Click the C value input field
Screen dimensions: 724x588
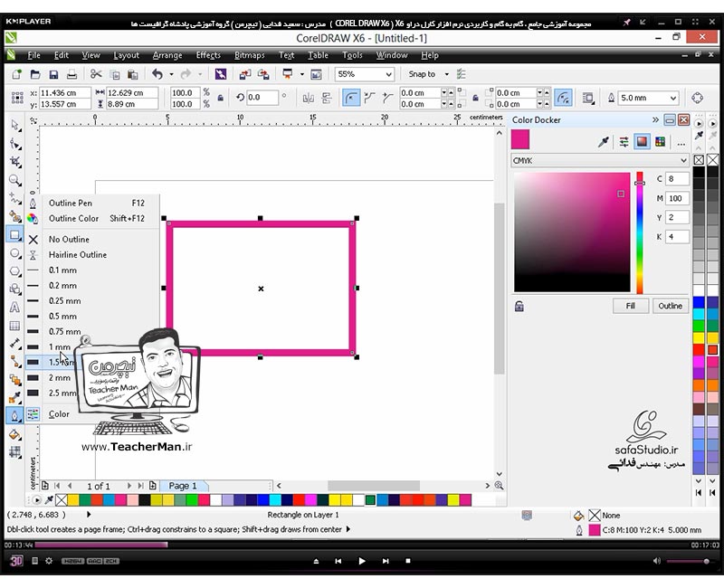click(677, 178)
